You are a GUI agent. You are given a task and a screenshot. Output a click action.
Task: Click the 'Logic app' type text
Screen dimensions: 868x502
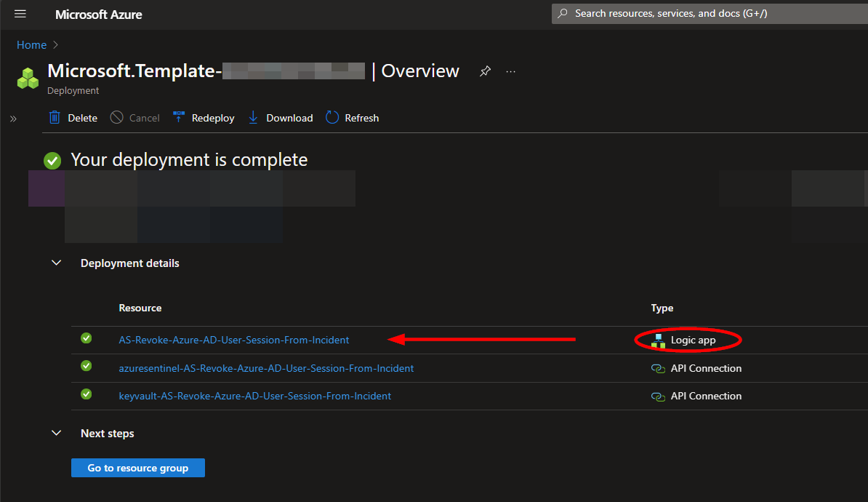click(693, 340)
